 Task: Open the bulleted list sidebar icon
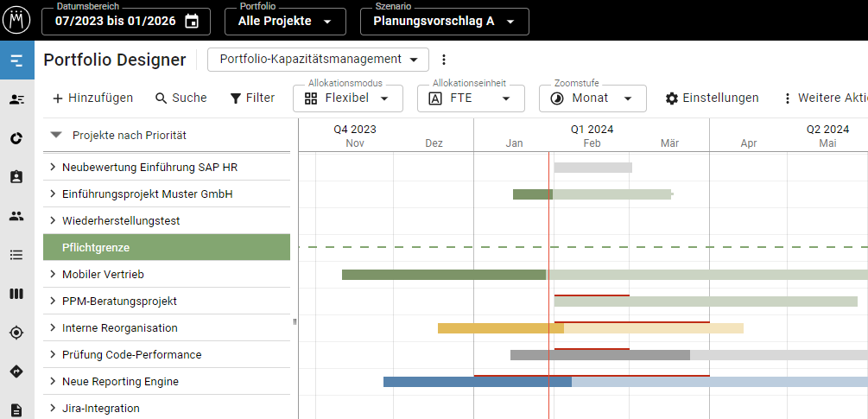(17, 255)
